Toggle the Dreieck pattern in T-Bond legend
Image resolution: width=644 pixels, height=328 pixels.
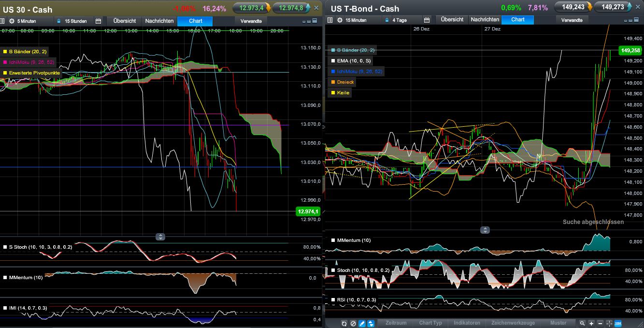pyautogui.click(x=345, y=82)
